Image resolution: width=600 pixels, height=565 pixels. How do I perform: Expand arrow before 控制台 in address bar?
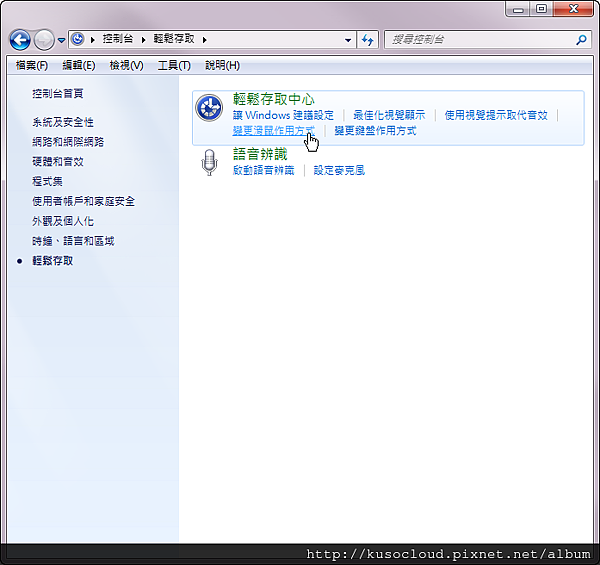click(93, 39)
